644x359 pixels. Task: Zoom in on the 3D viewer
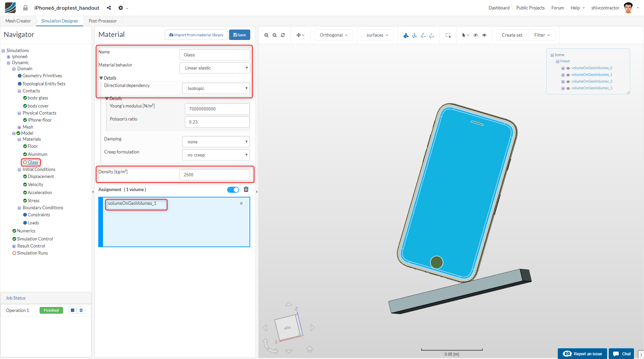266,35
